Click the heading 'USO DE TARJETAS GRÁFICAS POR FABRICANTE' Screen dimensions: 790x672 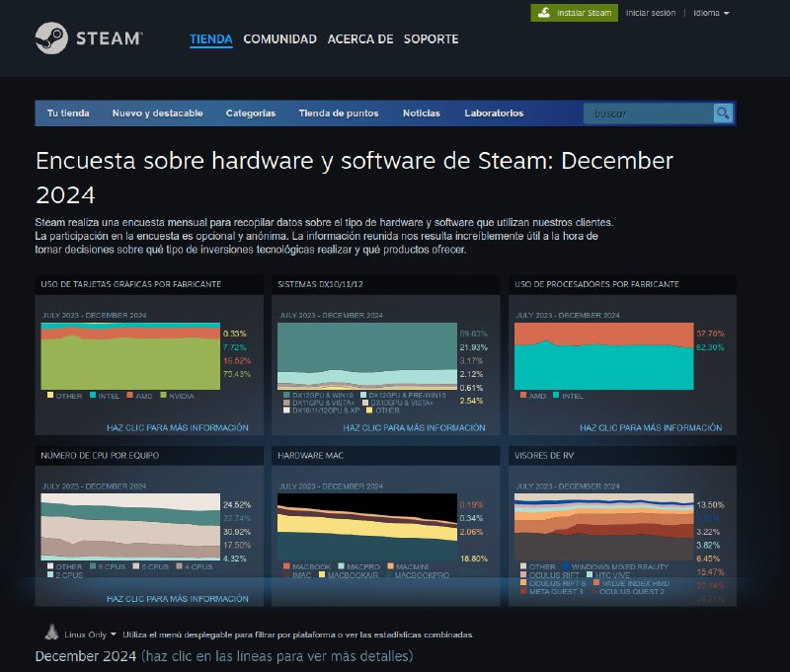coord(131,284)
